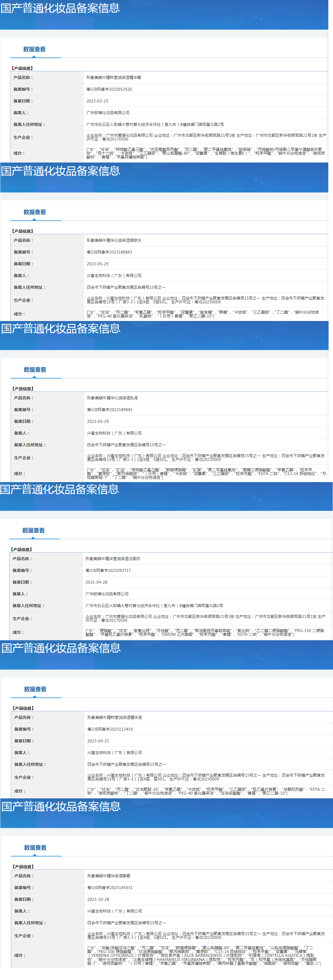Screen dimensions: 333x980
Task: Open 数据查看 tab above 形象美蜗牛精粹莹润保湿精华霜
Action: [x=34, y=50]
